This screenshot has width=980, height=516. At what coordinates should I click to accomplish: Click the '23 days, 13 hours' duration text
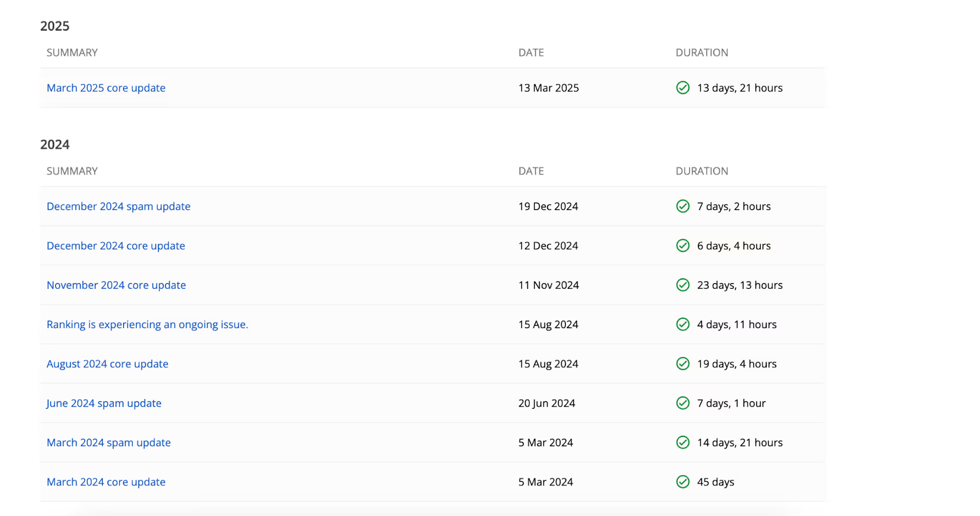(x=740, y=285)
